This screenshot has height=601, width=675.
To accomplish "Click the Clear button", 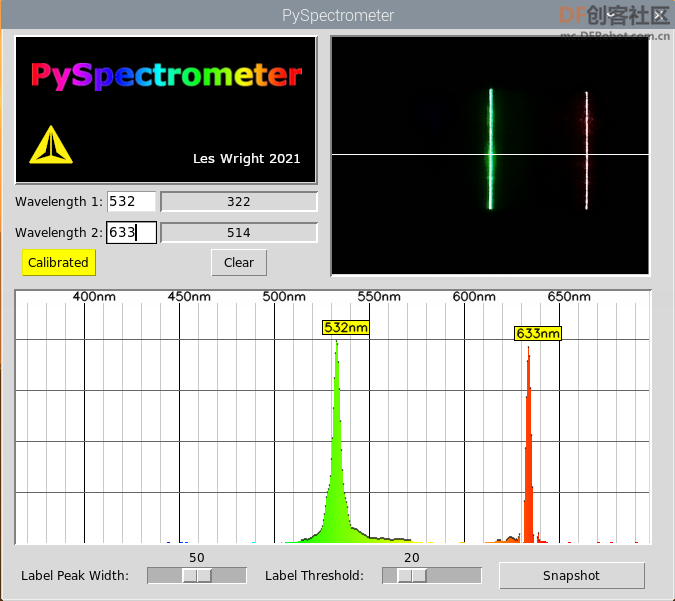I will [239, 263].
